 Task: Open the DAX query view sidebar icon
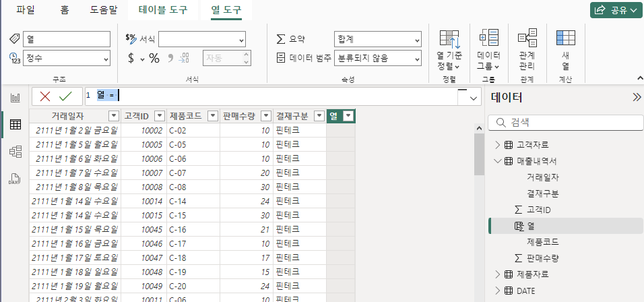point(15,179)
